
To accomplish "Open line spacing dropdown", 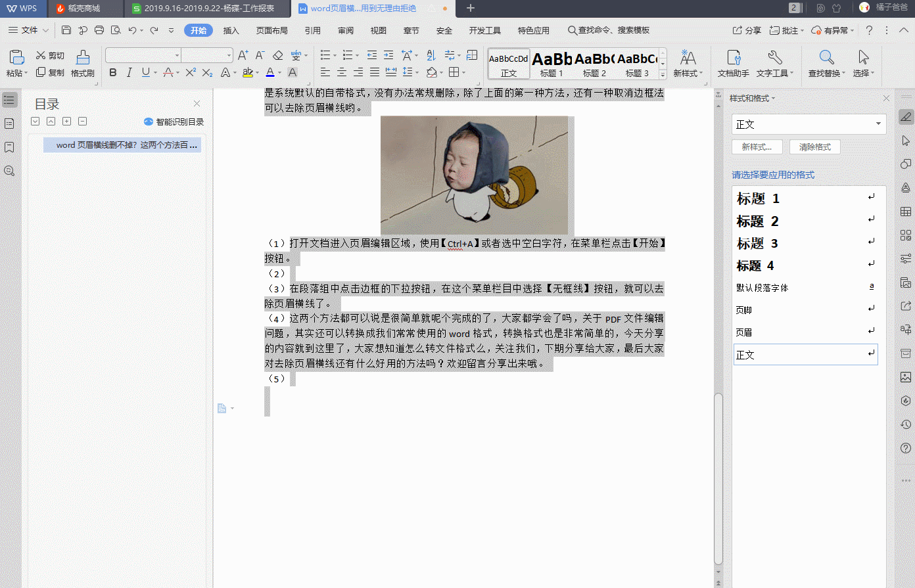I will 417,73.
